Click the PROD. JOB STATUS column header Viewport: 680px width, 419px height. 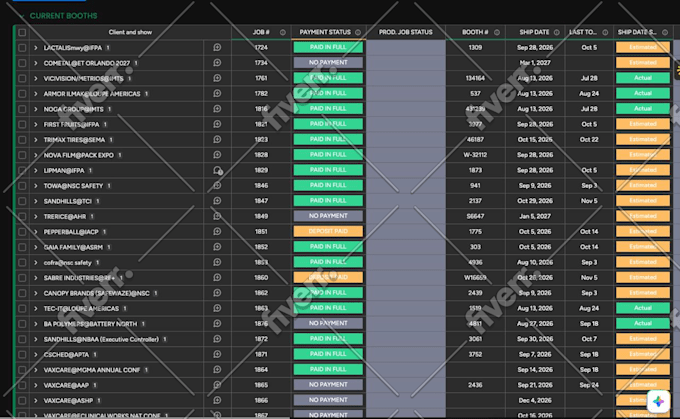[x=405, y=32]
